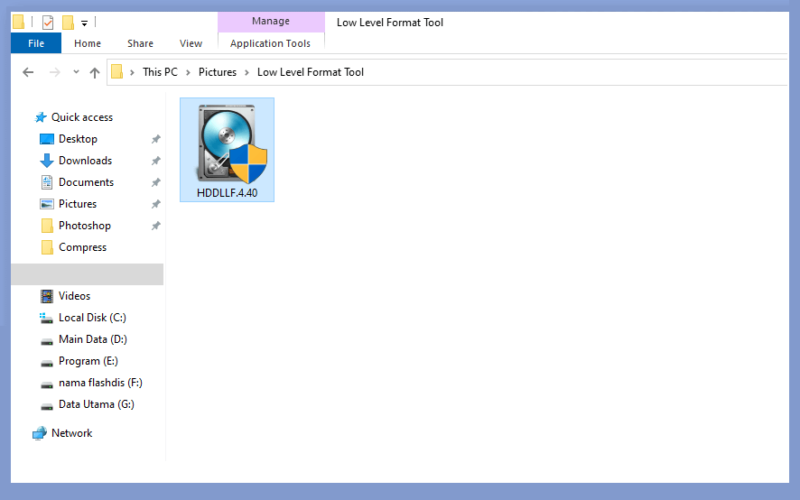Open the File menu tab

point(36,43)
